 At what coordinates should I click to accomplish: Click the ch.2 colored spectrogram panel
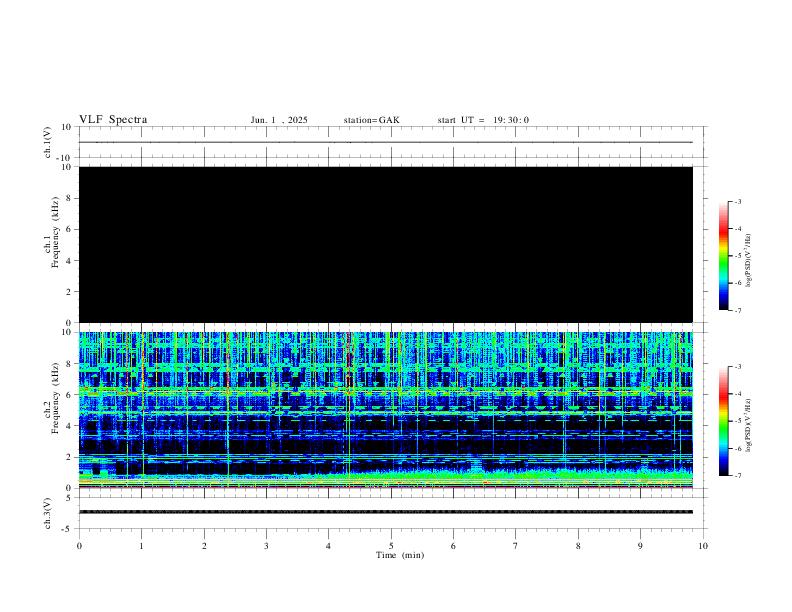click(386, 410)
